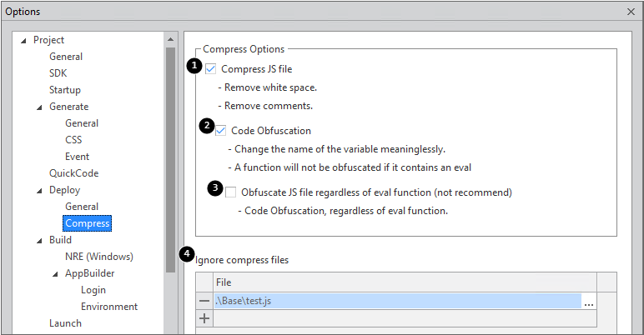Open the Startup settings page
This screenshot has width=644, height=335.
(x=65, y=90)
